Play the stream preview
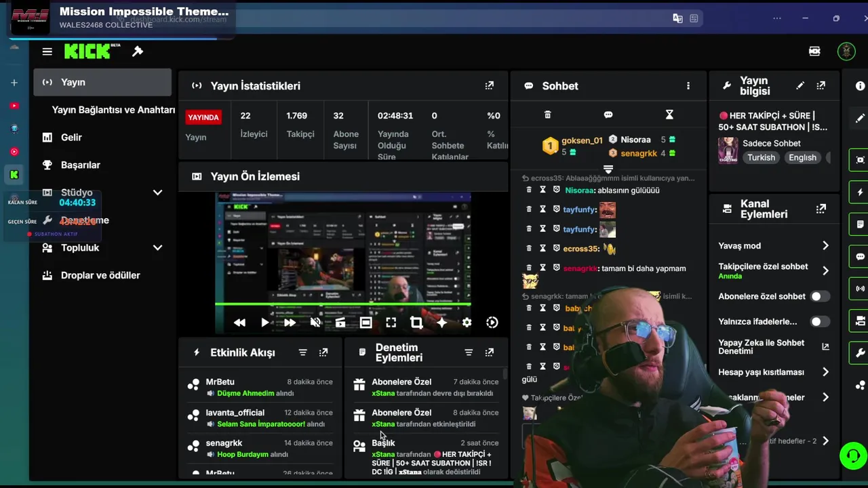Screen dimensions: 868x488 [264, 323]
